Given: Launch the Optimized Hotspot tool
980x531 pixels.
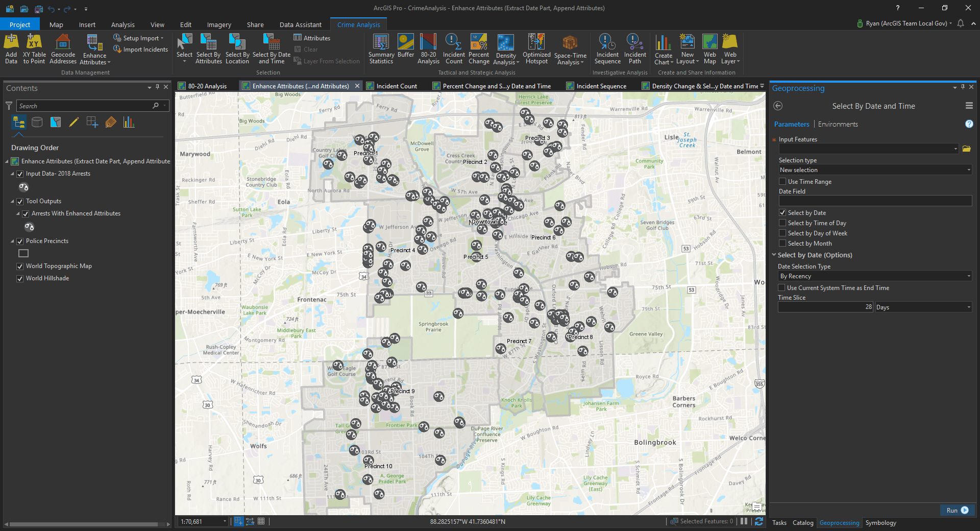Looking at the screenshot, I should (536, 49).
